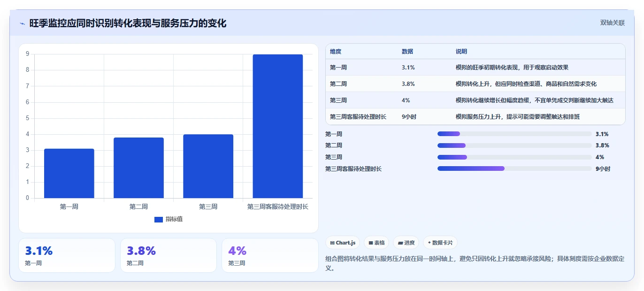Click the panel title 旺季监控应同时识别转化表现
The width and height of the screenshot is (644, 291).
point(128,23)
